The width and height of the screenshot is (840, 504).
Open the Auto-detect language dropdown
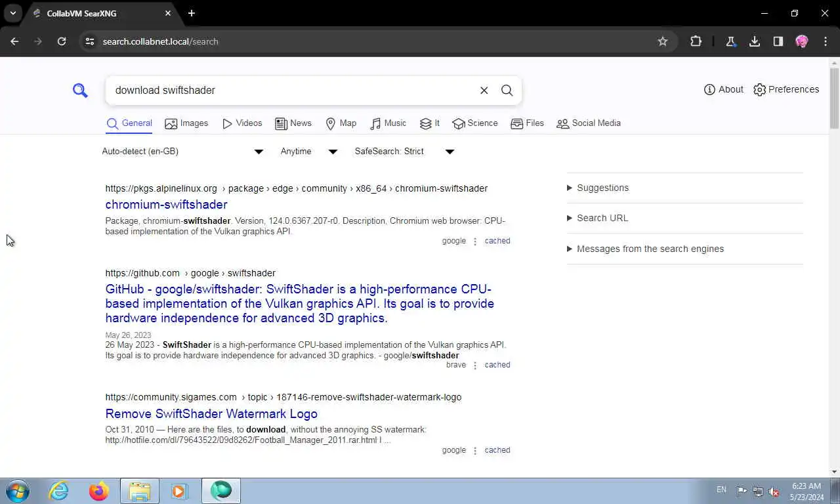point(182,152)
